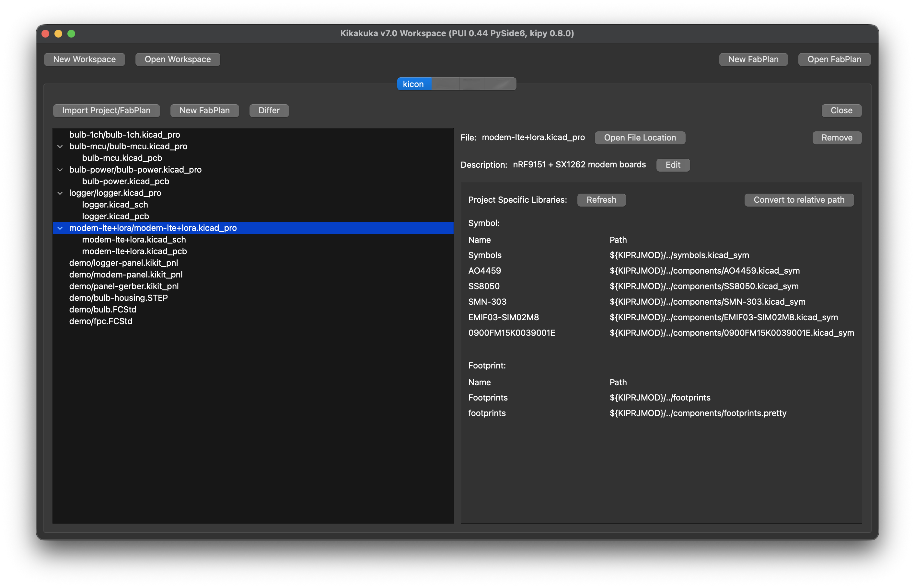
Task: Click the SS8050.kicad_sym path
Action: coord(704,286)
